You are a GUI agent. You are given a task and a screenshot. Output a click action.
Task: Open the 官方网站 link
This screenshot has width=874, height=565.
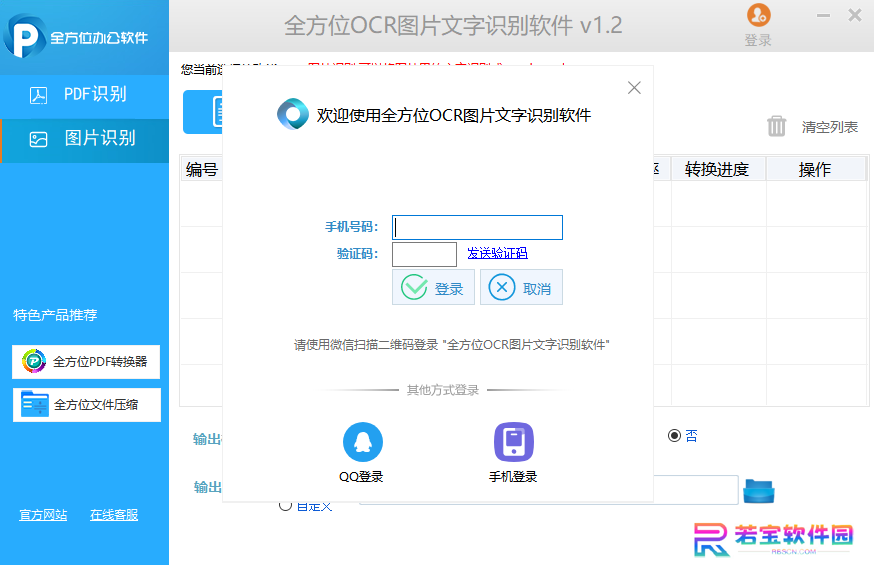pos(43,515)
